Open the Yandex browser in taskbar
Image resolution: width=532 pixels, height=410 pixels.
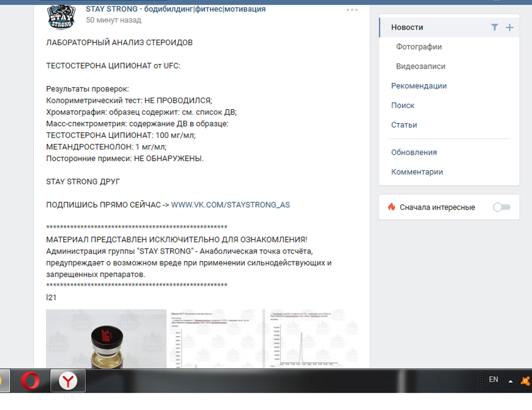pos(68,381)
